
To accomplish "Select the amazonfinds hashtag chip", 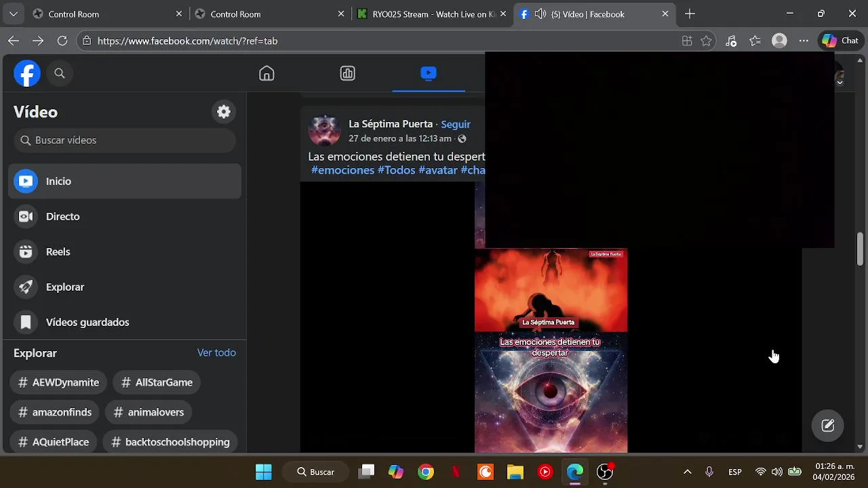I will click(x=55, y=412).
